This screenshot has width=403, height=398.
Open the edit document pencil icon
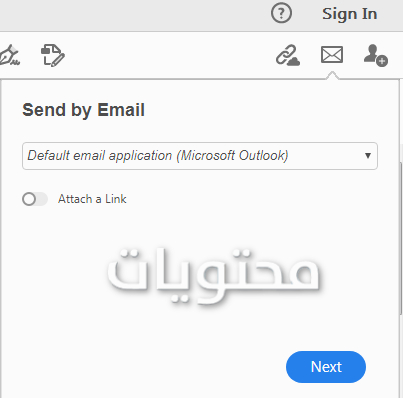click(53, 55)
